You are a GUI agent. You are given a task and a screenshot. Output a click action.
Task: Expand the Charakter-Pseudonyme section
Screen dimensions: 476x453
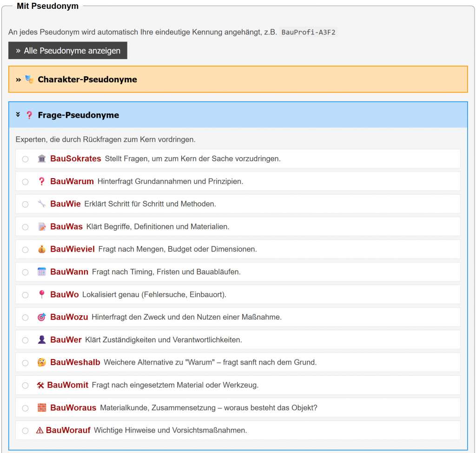click(x=87, y=80)
